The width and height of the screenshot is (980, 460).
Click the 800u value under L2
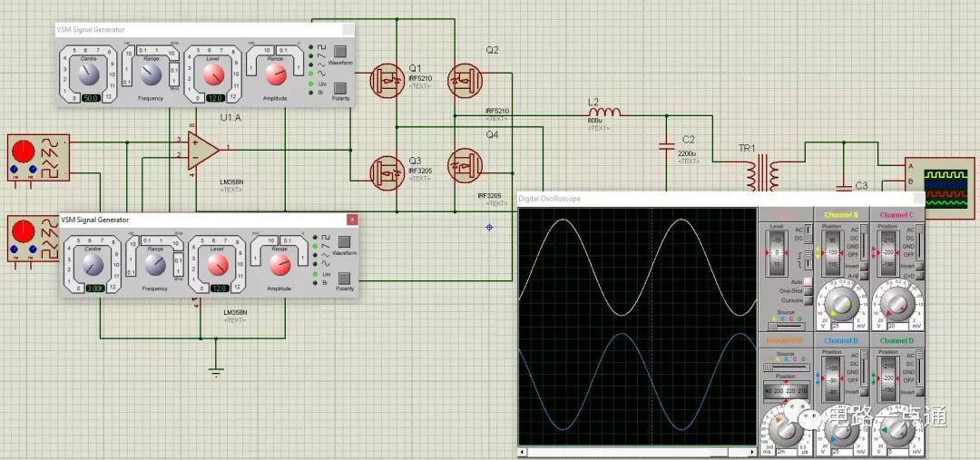tap(595, 121)
